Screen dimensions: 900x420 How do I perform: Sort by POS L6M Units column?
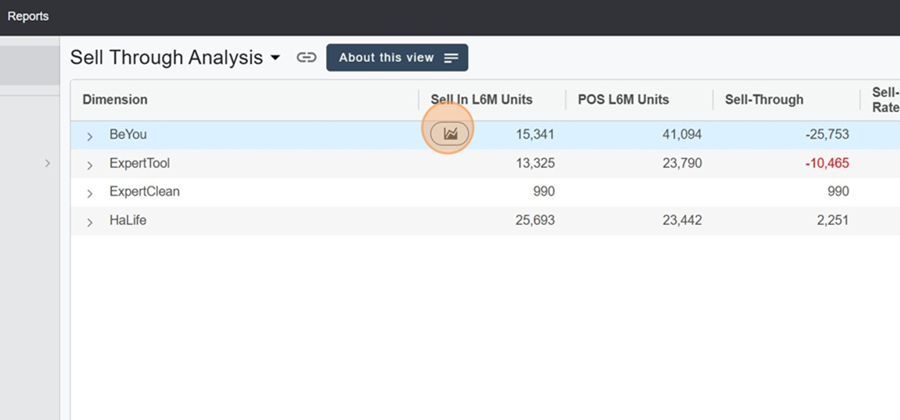[x=623, y=99]
